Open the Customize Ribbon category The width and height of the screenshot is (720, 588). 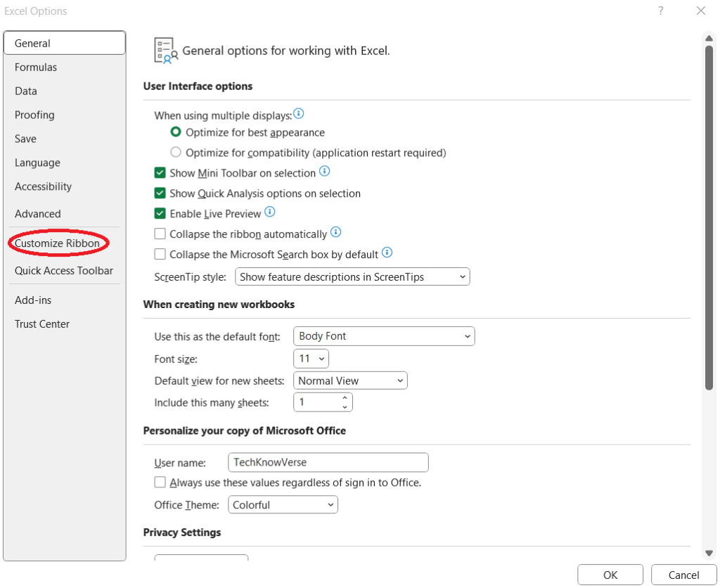click(x=58, y=243)
